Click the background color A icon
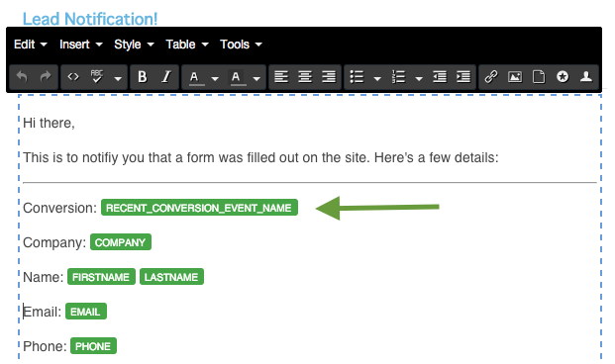Image resolution: width=615 pixels, height=364 pixels. coord(238,77)
